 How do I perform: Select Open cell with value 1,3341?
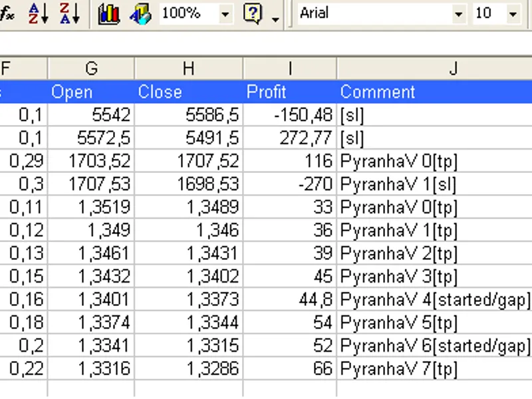pos(91,346)
